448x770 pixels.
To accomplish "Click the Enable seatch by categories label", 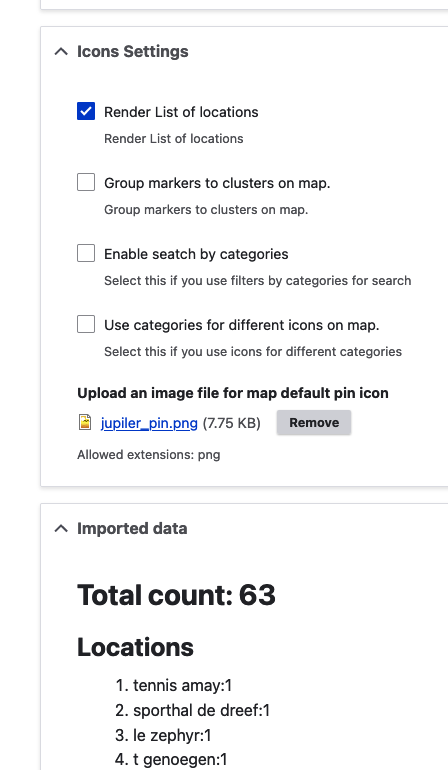I will [x=196, y=254].
